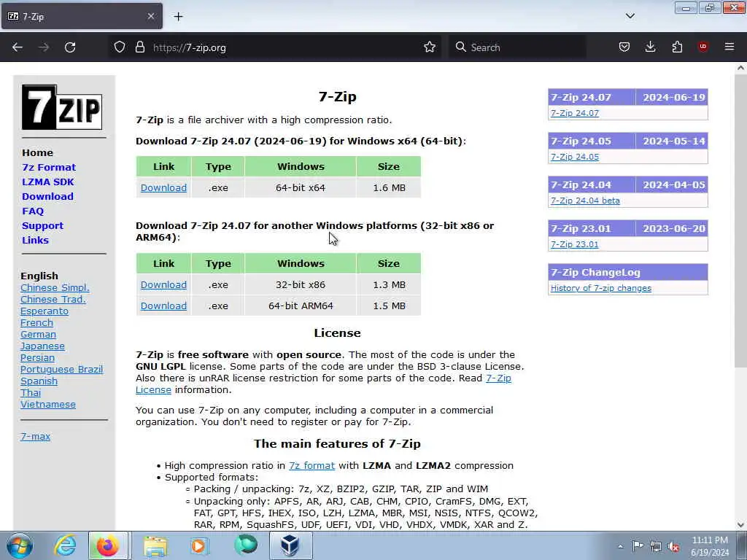Show site security padlock info

click(x=139, y=47)
